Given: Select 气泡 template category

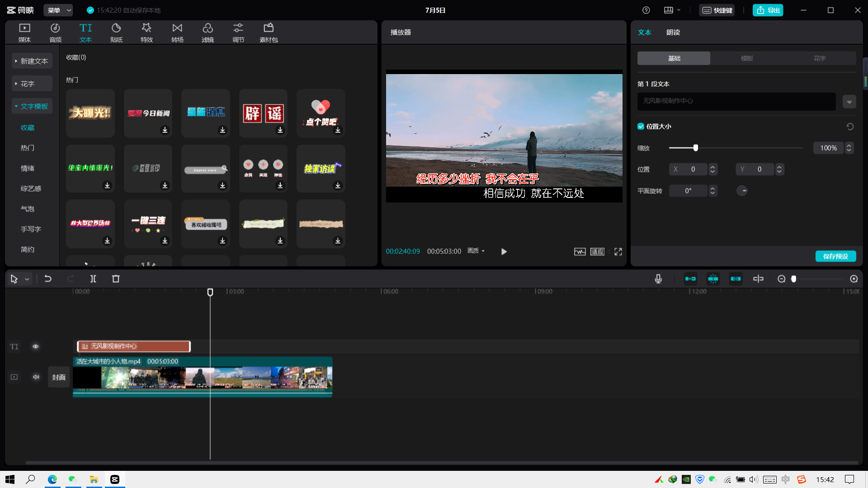Looking at the screenshot, I should [28, 209].
